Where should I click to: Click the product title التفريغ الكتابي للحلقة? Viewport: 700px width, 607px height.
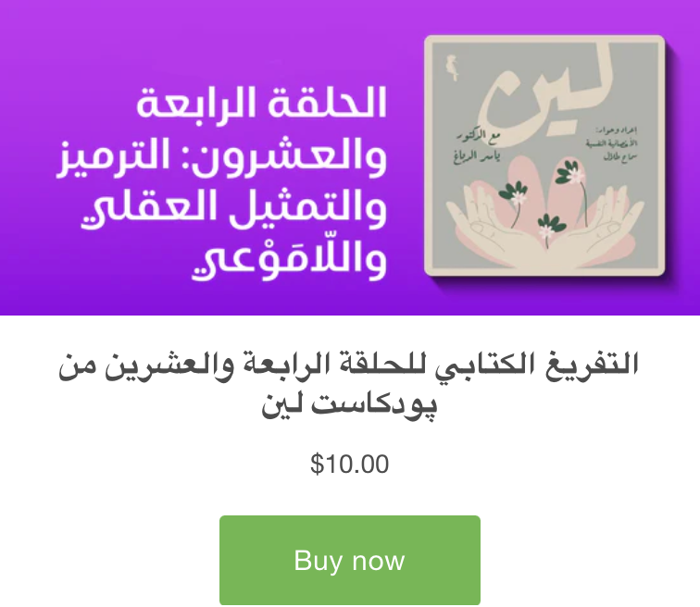click(348, 365)
